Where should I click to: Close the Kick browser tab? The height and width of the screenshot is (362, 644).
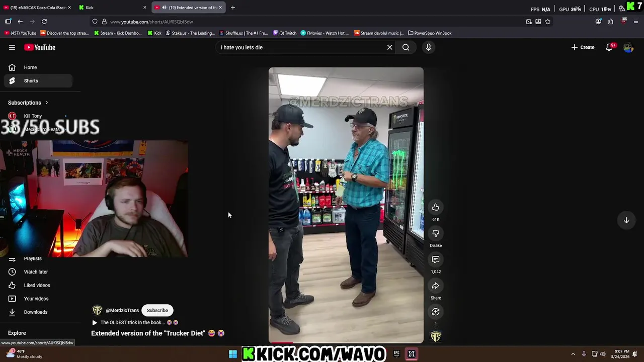[x=145, y=8]
